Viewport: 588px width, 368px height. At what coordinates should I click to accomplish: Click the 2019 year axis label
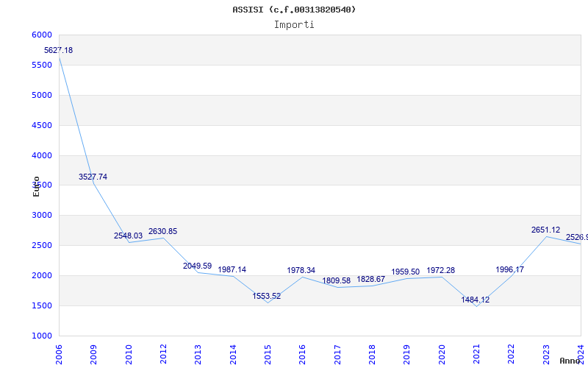tap(407, 355)
